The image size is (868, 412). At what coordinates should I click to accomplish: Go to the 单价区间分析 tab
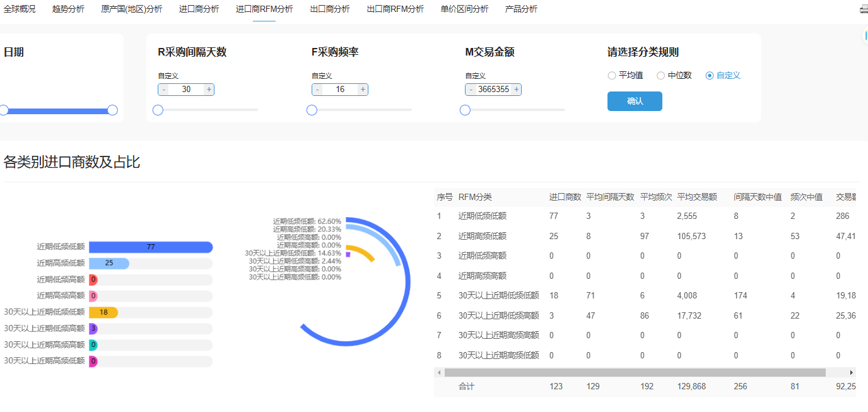pos(464,9)
